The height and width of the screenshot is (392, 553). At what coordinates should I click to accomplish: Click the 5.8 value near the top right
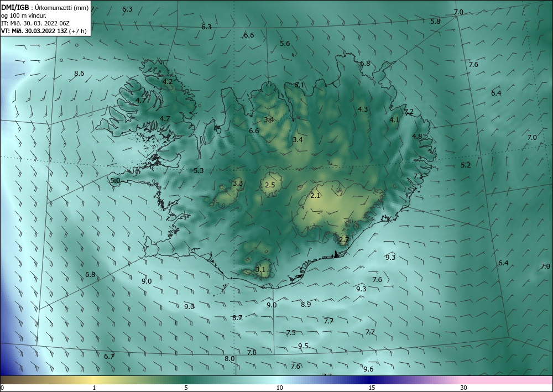point(436,22)
